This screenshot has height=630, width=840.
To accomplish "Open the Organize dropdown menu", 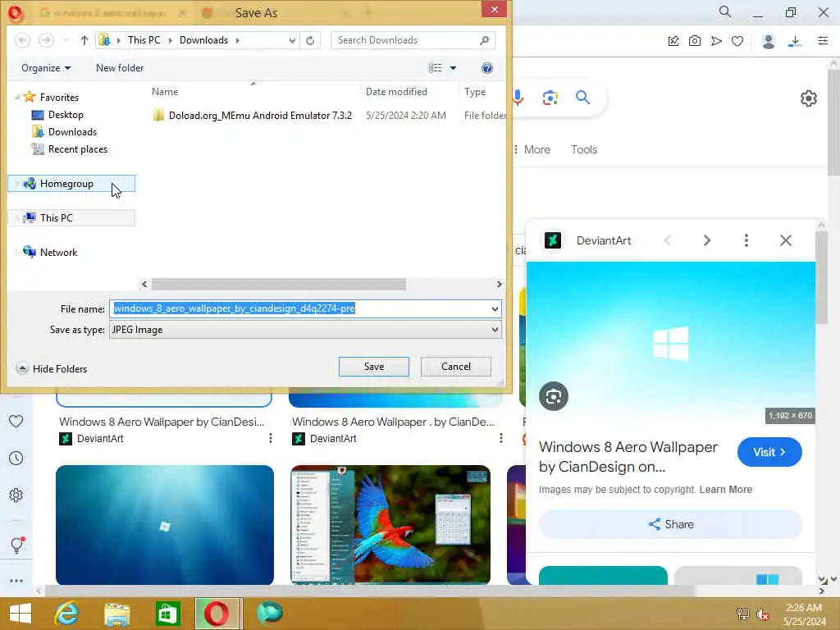I will [x=46, y=68].
